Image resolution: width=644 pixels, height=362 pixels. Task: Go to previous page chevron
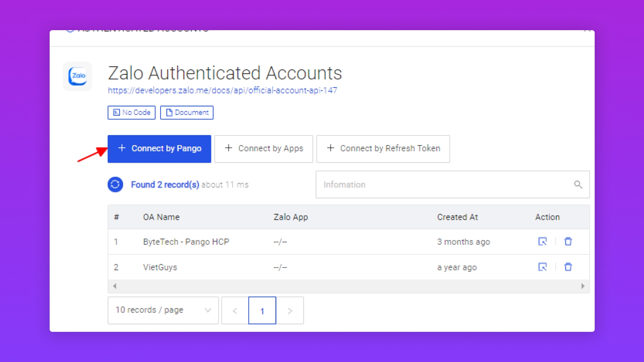(x=235, y=311)
